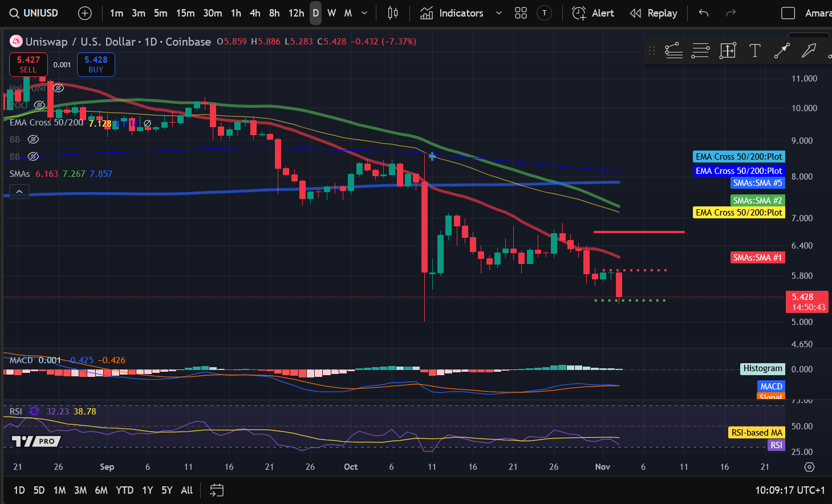Image resolution: width=832 pixels, height=504 pixels.
Task: Switch to the W weekly timeframe
Action: click(x=331, y=13)
